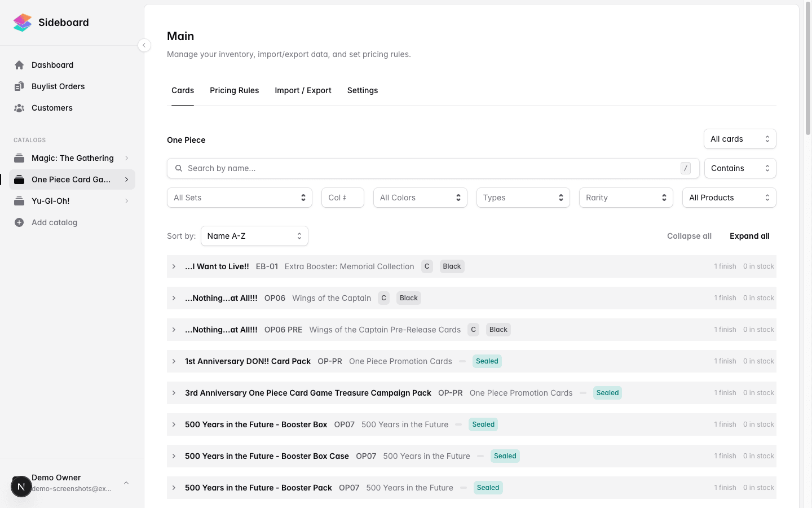This screenshot has width=812, height=508.
Task: Expand the 500 Years Booster Box row chevron
Action: coord(174,424)
